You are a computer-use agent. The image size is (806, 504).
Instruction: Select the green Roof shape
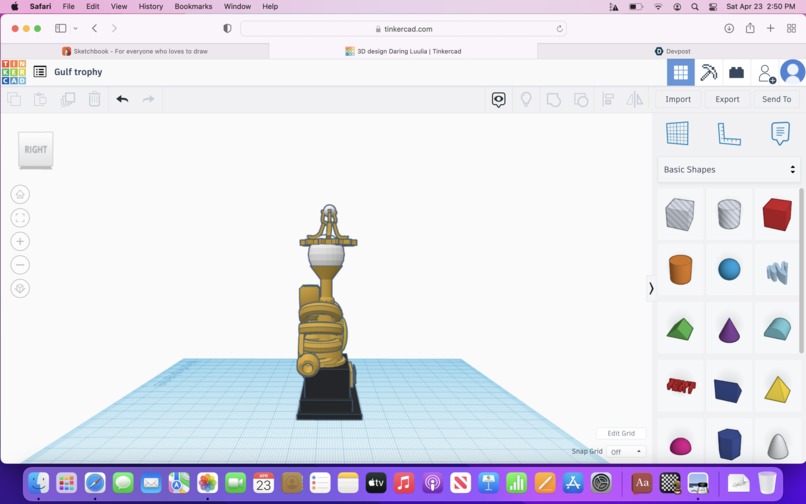coord(680,329)
